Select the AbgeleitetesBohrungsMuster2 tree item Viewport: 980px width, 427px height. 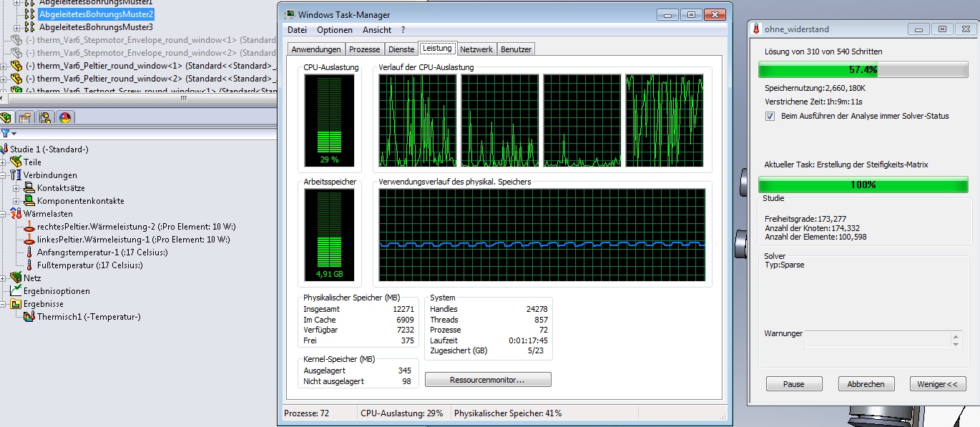(96, 14)
